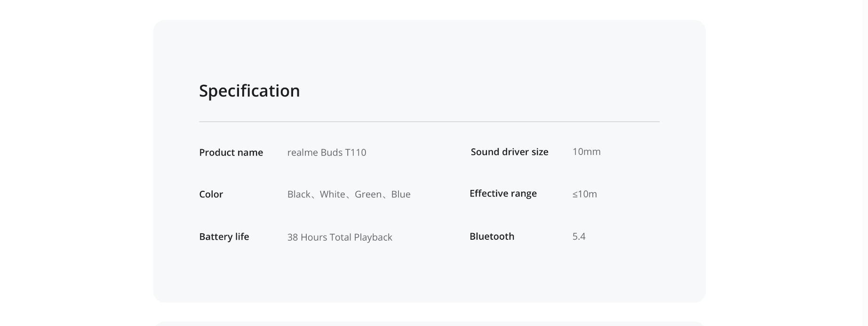This screenshot has height=326, width=868.
Task: Click the page vertical scrollbar
Action: click(x=865, y=163)
